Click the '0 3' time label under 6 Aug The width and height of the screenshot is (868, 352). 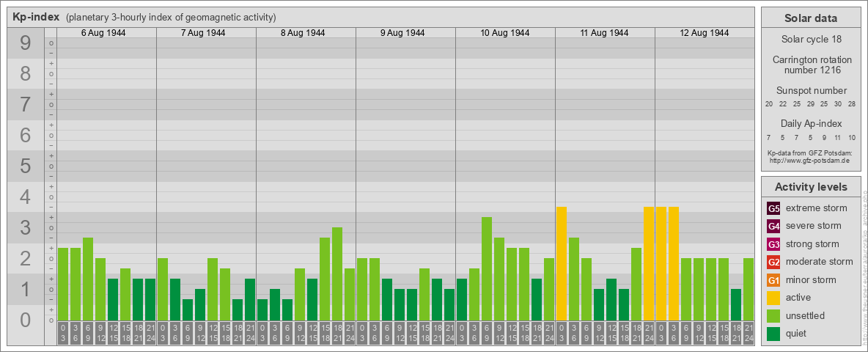point(63,333)
